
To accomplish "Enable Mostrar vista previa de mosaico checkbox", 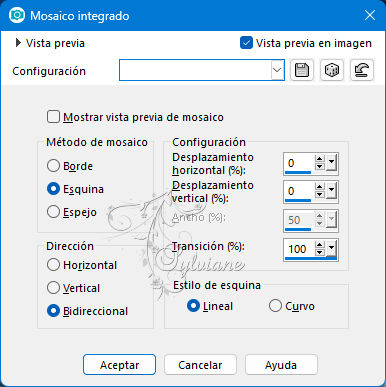I will coord(53,117).
